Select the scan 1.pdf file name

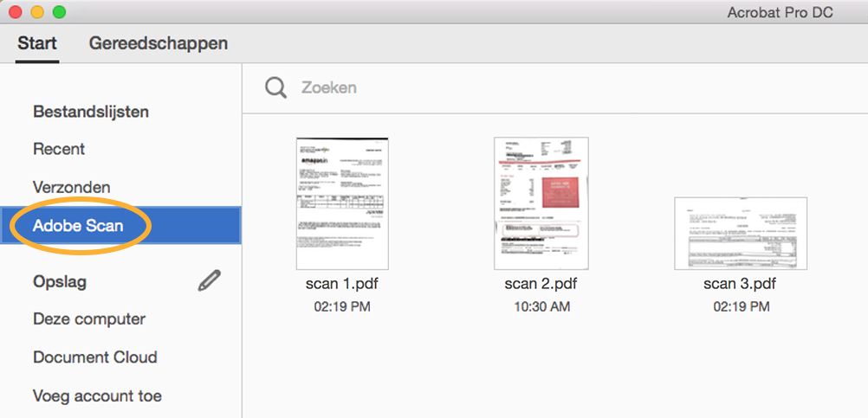[342, 284]
